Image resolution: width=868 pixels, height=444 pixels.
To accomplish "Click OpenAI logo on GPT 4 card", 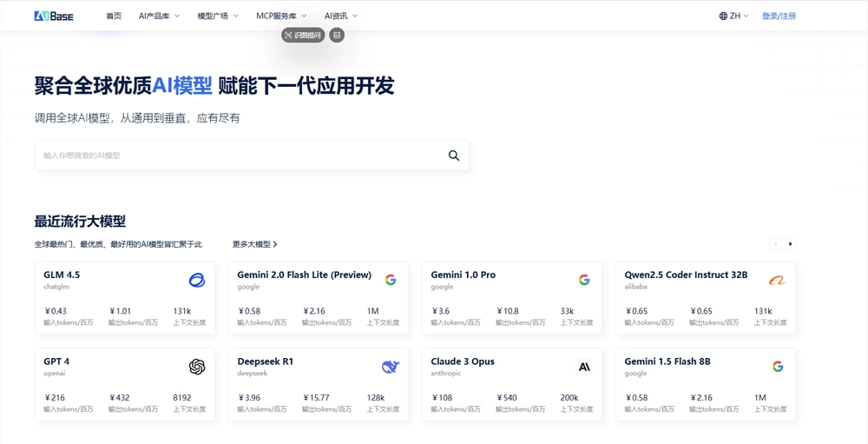I will [x=197, y=367].
